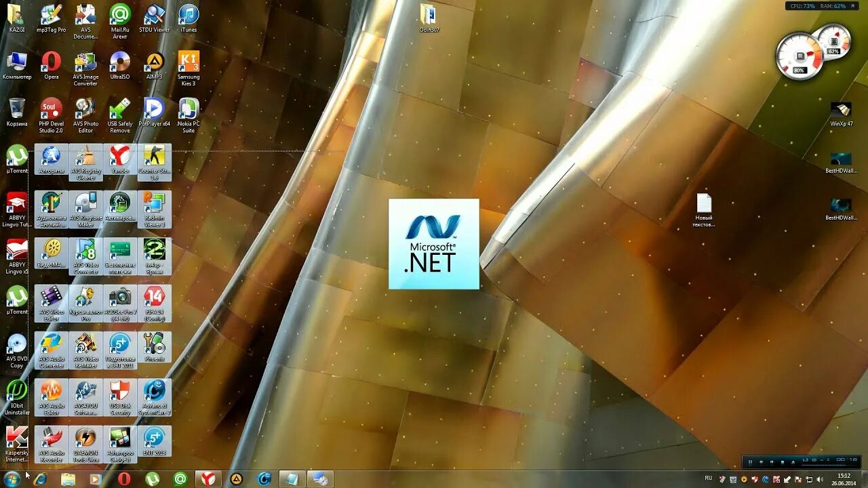The image size is (868, 488).
Task: Select the Radmin Viewer 3 icon
Action: click(155, 209)
